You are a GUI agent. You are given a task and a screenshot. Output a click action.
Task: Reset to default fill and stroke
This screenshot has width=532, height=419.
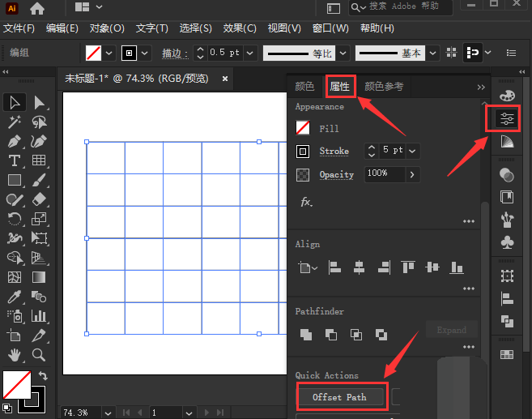pos(6,408)
